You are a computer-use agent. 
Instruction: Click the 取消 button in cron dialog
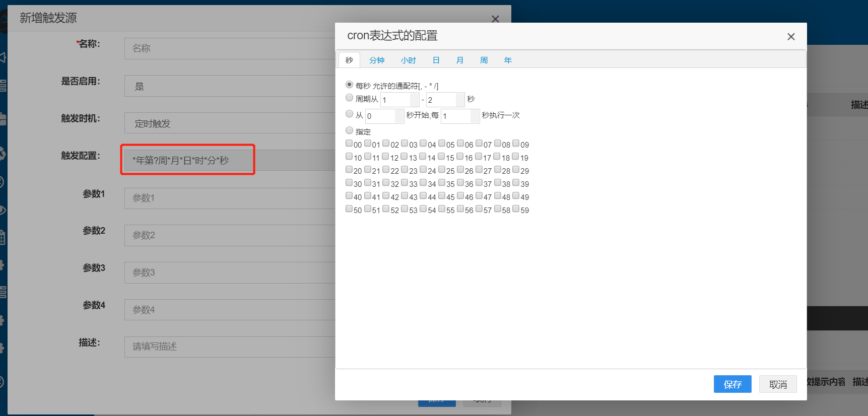(778, 384)
